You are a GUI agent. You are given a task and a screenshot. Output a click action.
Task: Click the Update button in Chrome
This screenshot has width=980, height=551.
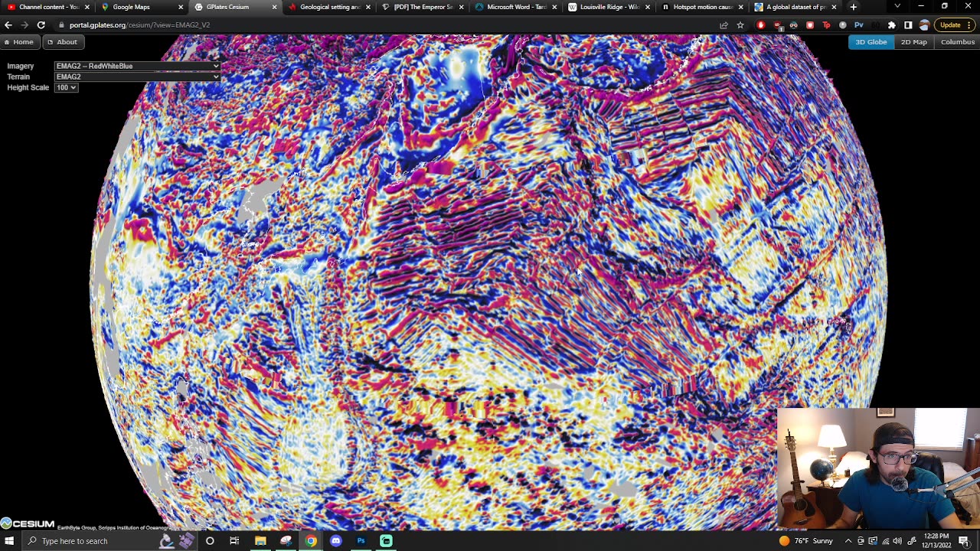tap(950, 25)
